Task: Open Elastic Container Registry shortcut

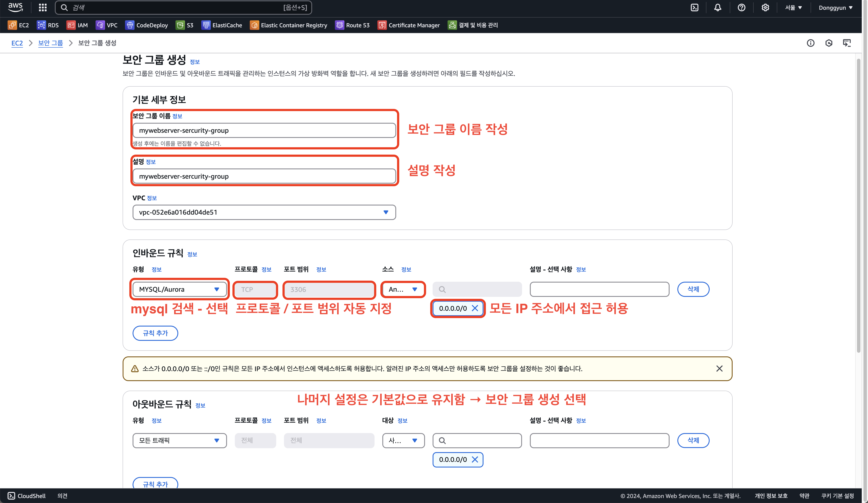Action: coord(289,25)
